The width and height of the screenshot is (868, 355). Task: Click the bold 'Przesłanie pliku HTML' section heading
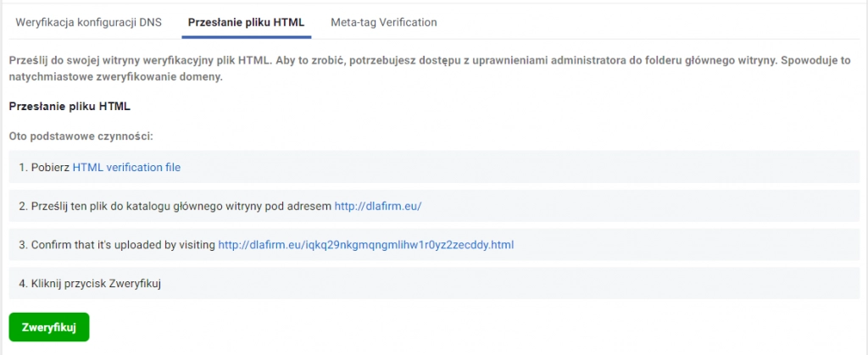point(70,108)
